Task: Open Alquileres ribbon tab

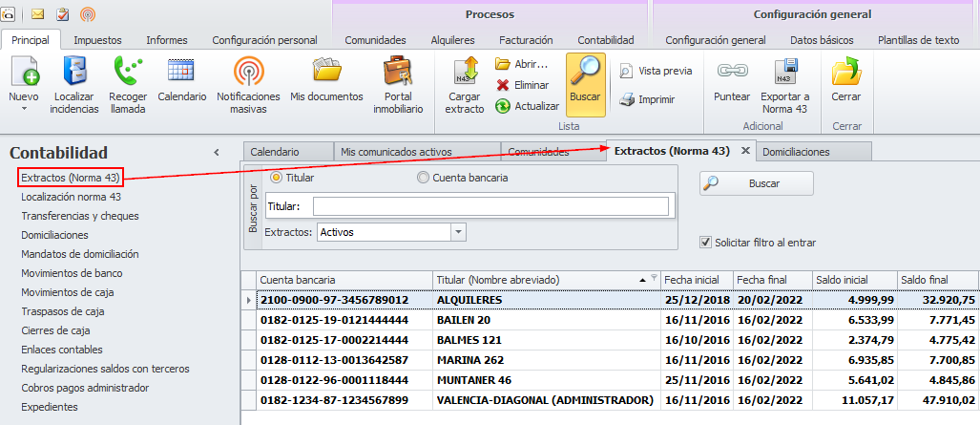Action: coord(453,40)
